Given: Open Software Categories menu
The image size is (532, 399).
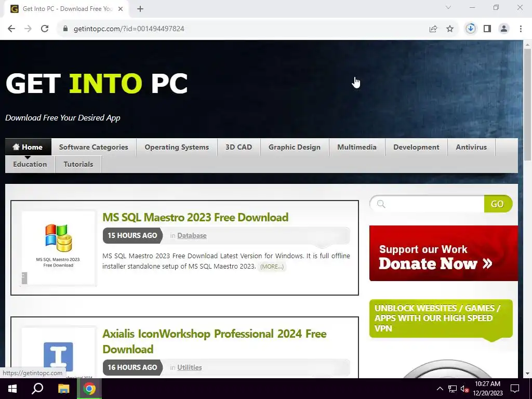Looking at the screenshot, I should (x=94, y=147).
